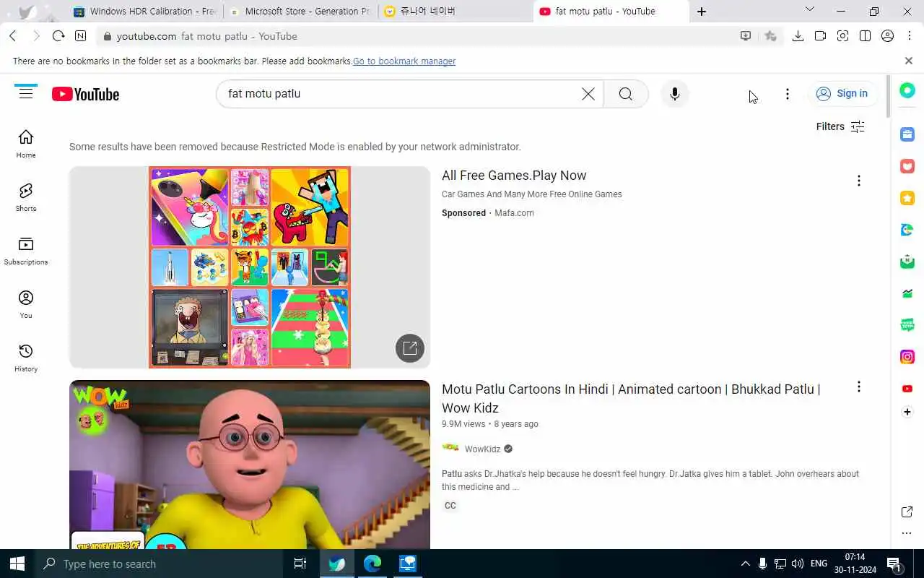Bookmark this page with star icon
This screenshot has width=924, height=578.
(x=771, y=36)
